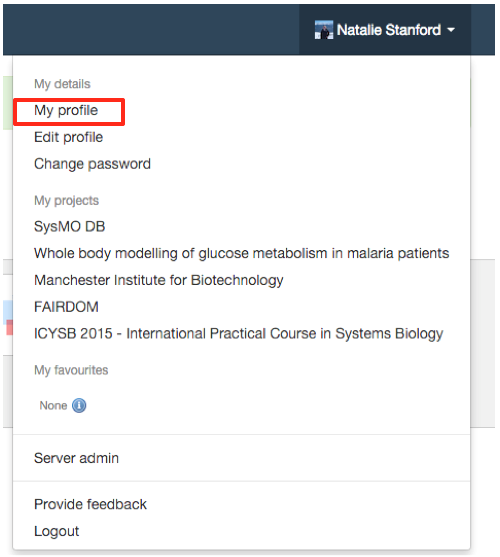Open the SysMO DB project
This screenshot has width=500, height=557.
(x=70, y=227)
